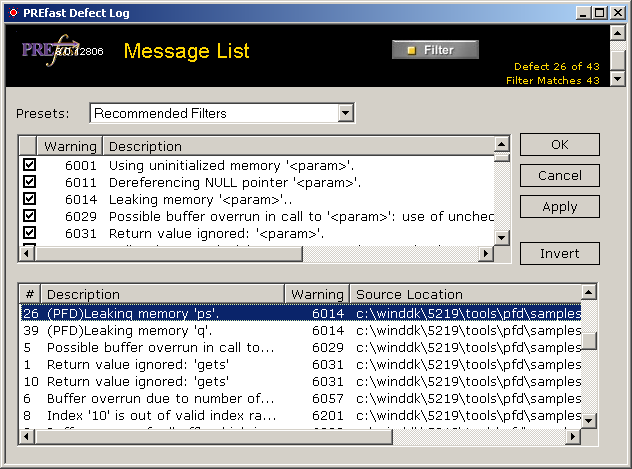Click "Return value ignored: '<param>'" filter description
Viewport: 632px width, 469px height.
(216, 233)
